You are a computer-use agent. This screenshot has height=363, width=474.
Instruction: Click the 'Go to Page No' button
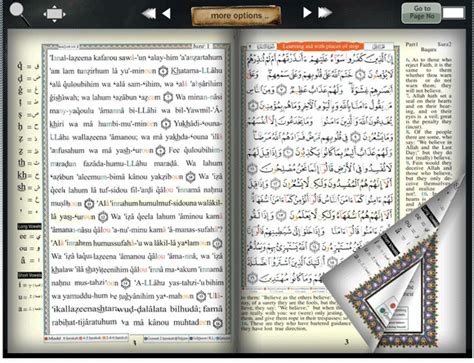[x=421, y=13]
